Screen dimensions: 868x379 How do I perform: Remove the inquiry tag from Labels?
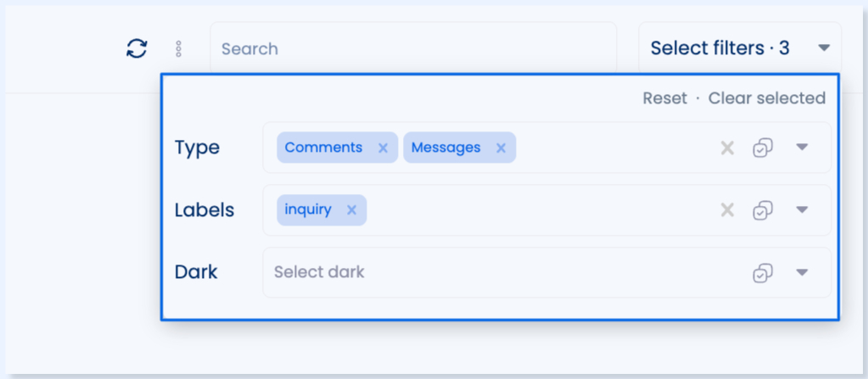coord(351,210)
